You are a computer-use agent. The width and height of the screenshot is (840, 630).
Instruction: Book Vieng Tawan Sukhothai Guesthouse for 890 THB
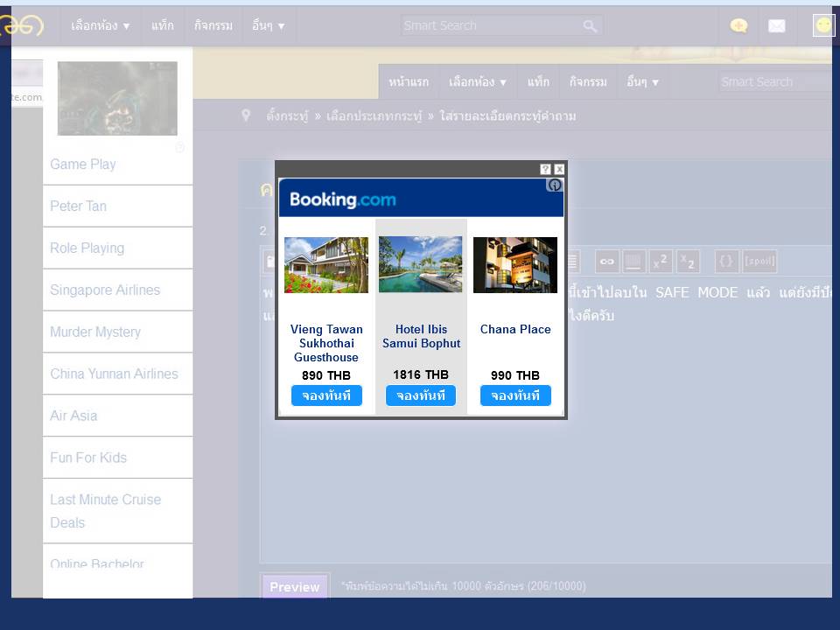pyautogui.click(x=326, y=395)
